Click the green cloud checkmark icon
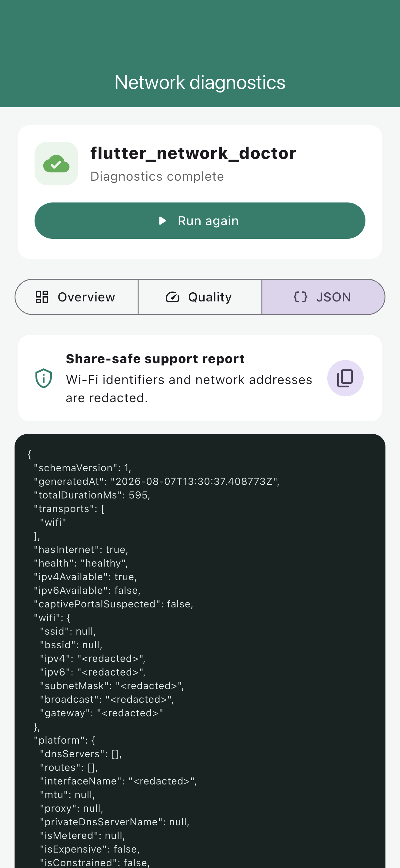The width and height of the screenshot is (400, 868). 56,163
